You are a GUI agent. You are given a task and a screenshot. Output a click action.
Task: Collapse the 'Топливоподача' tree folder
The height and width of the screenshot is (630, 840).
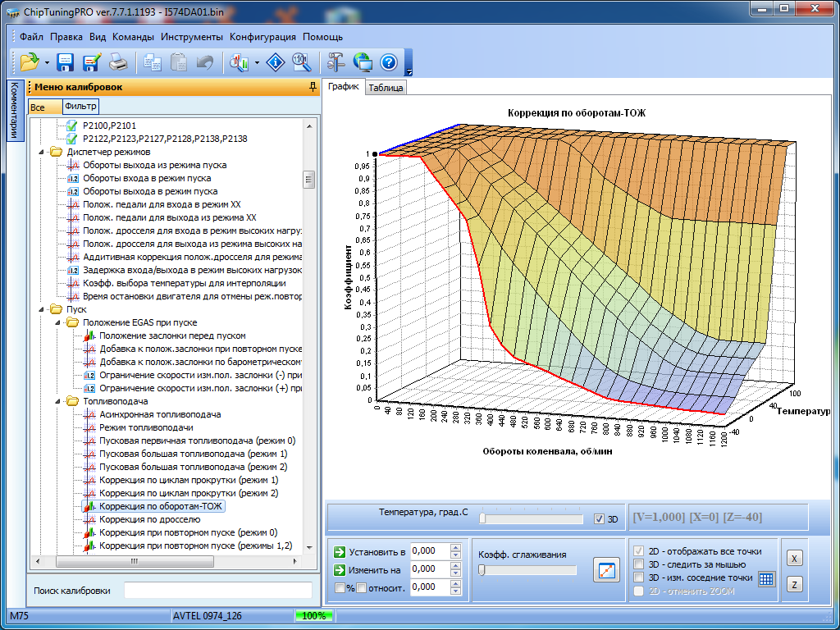pyautogui.click(x=59, y=401)
